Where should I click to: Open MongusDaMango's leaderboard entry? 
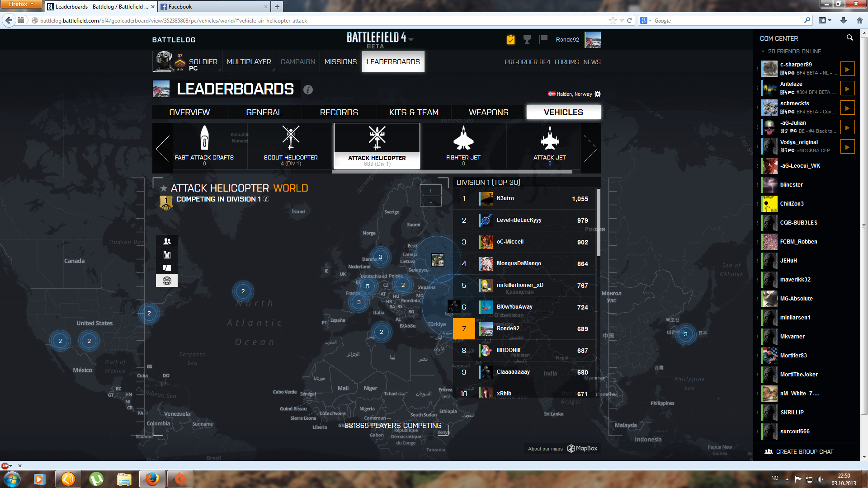[x=525, y=264]
